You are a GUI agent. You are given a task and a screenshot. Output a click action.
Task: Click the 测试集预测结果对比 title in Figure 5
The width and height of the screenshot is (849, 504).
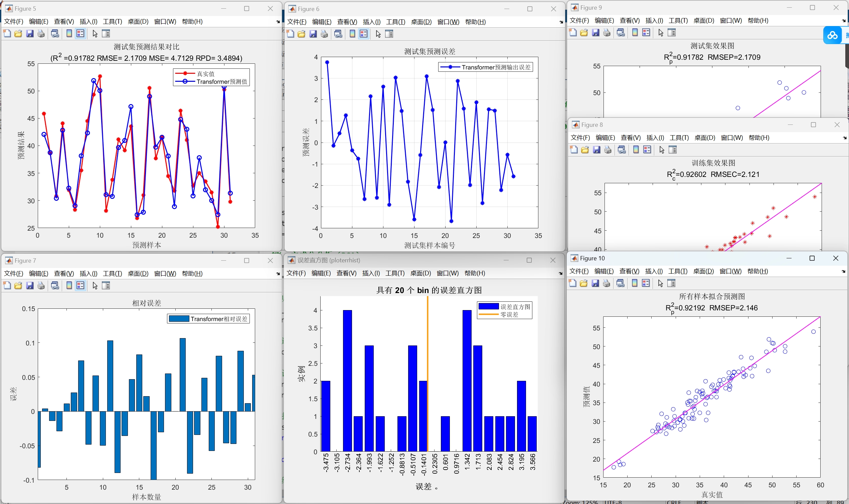click(146, 47)
